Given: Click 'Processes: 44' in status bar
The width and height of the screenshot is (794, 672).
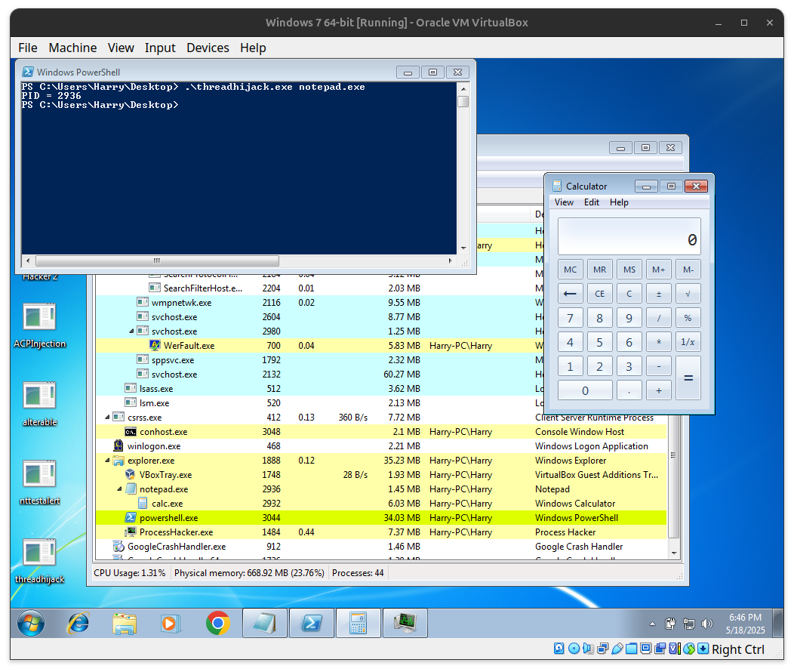Looking at the screenshot, I should coord(358,573).
